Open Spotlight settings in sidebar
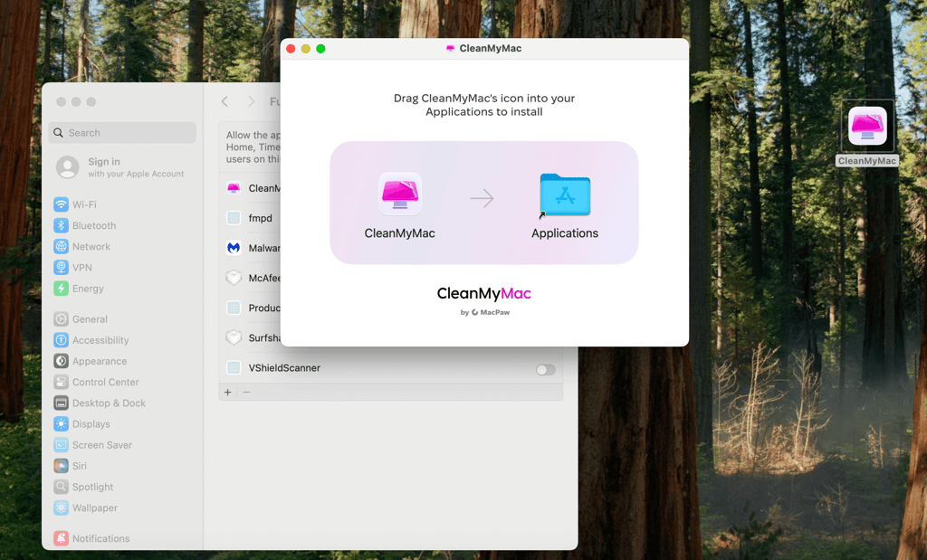 pos(83,487)
